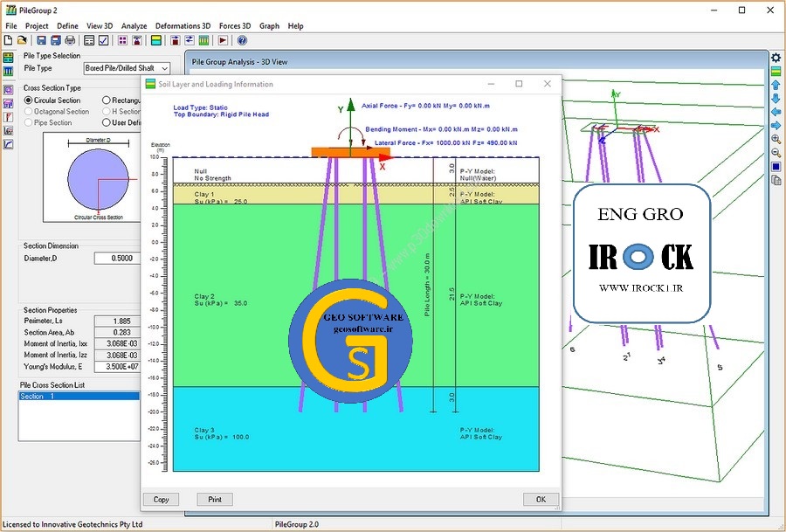The image size is (786, 532).
Task: Select the Circular Section radio button
Action: tap(30, 100)
